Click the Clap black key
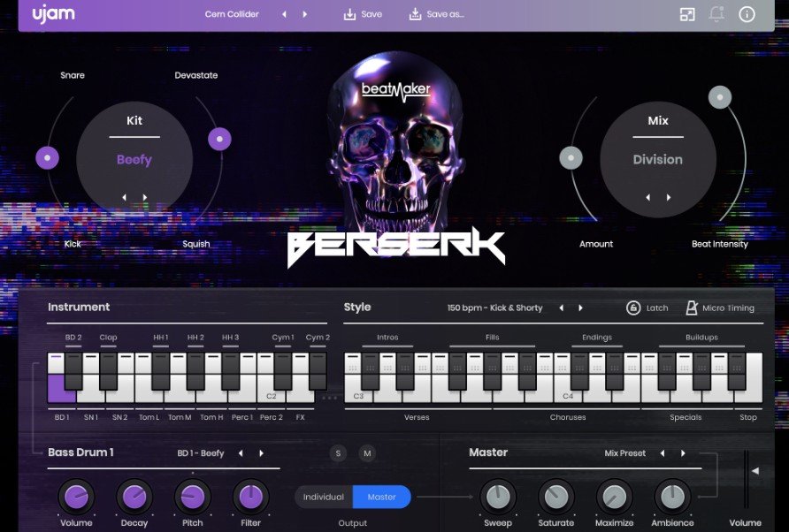 click(x=108, y=371)
